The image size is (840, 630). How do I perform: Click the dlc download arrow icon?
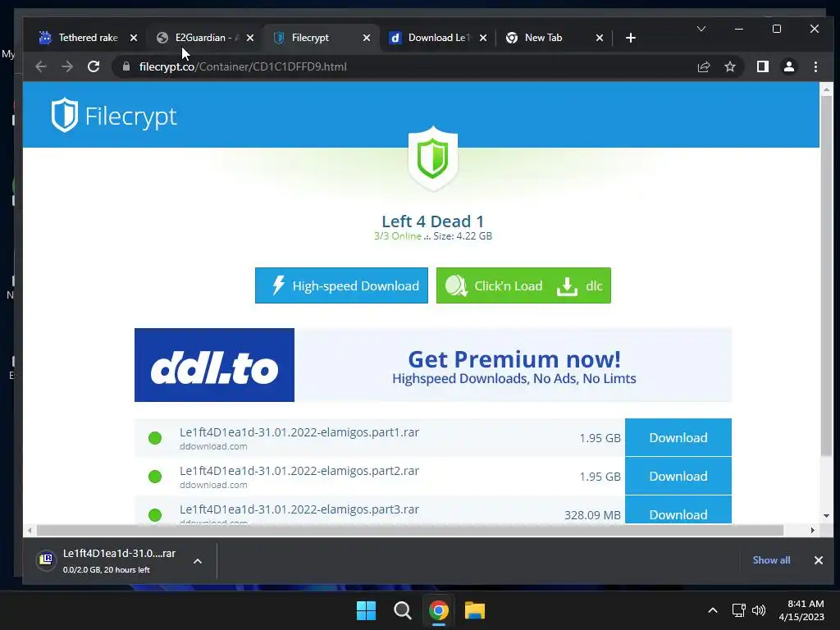pyautogui.click(x=567, y=286)
